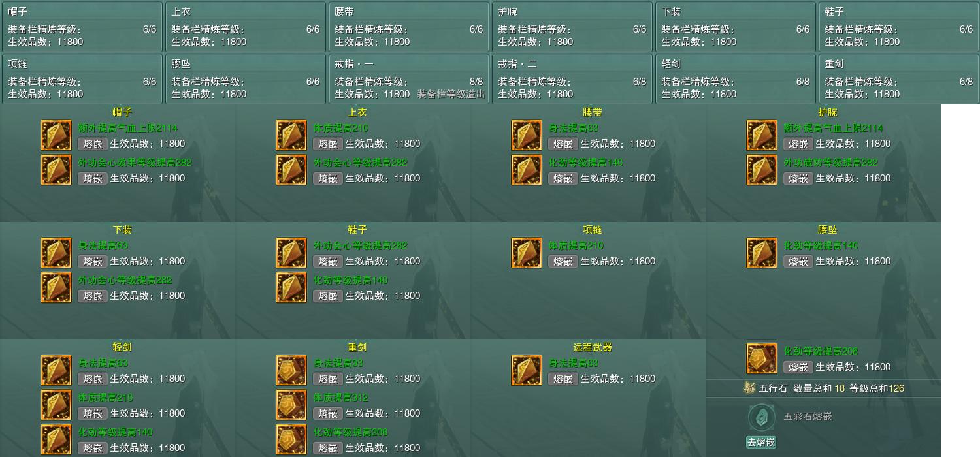Click 熔嵌 for 腰坠 化劲等级提高140
The image size is (980, 457).
tap(798, 261)
